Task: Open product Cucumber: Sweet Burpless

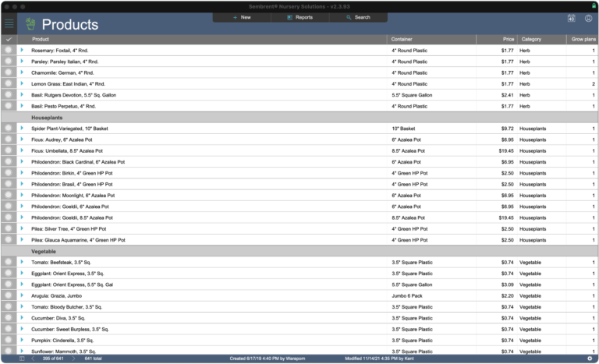Action: pos(70,329)
